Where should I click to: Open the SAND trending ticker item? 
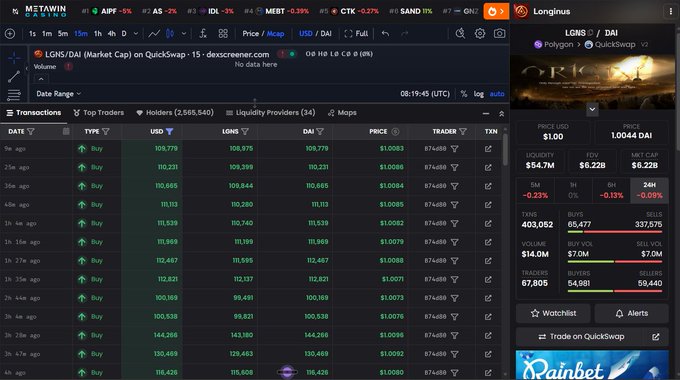411,11
